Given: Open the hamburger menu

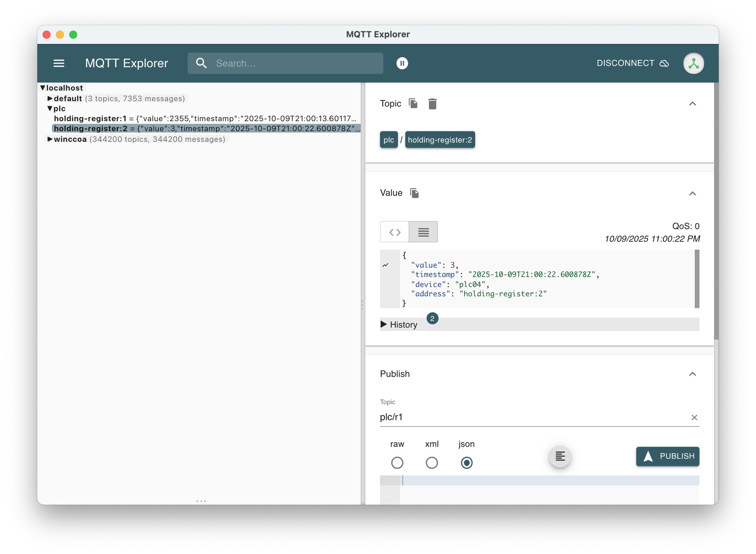Looking at the screenshot, I should [x=59, y=63].
